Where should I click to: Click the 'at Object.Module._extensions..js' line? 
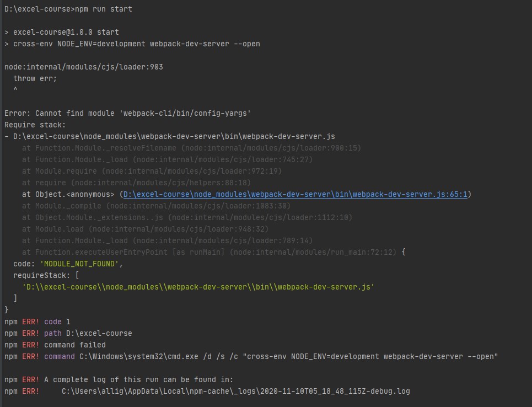tap(187, 218)
